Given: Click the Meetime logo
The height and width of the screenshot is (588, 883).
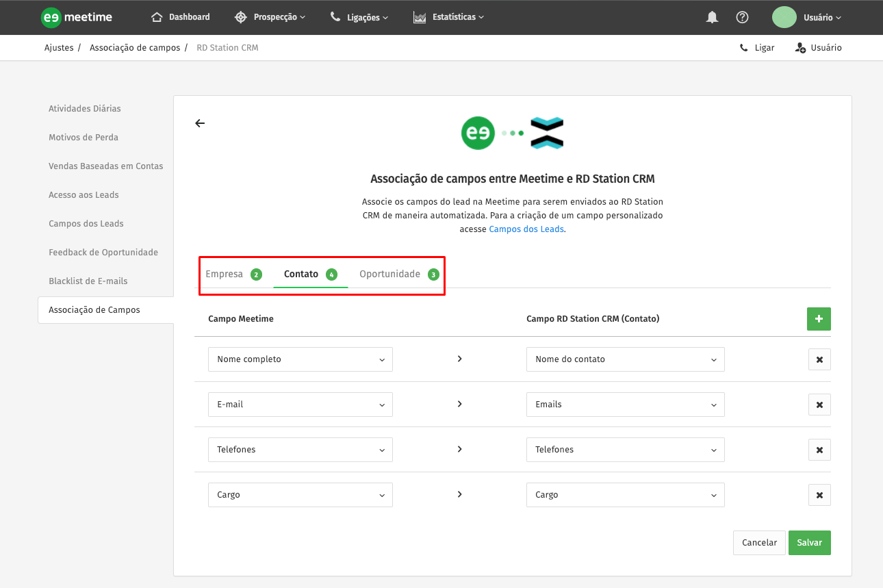Looking at the screenshot, I should pyautogui.click(x=76, y=17).
